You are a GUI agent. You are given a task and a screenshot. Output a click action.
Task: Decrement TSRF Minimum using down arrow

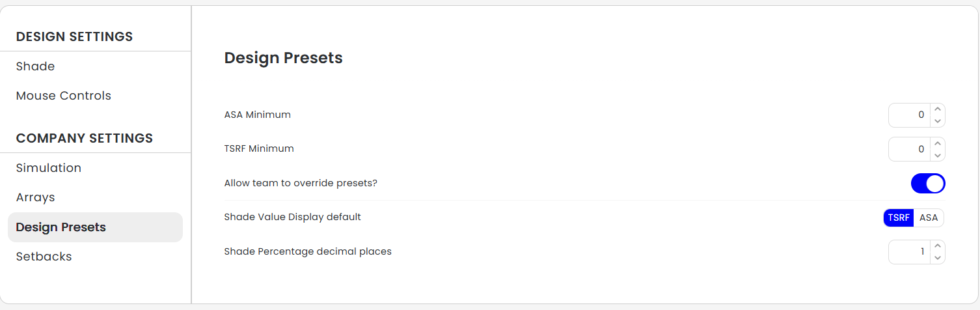click(937, 155)
